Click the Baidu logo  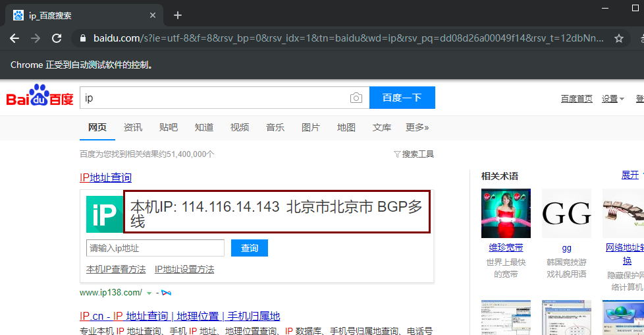pos(40,96)
